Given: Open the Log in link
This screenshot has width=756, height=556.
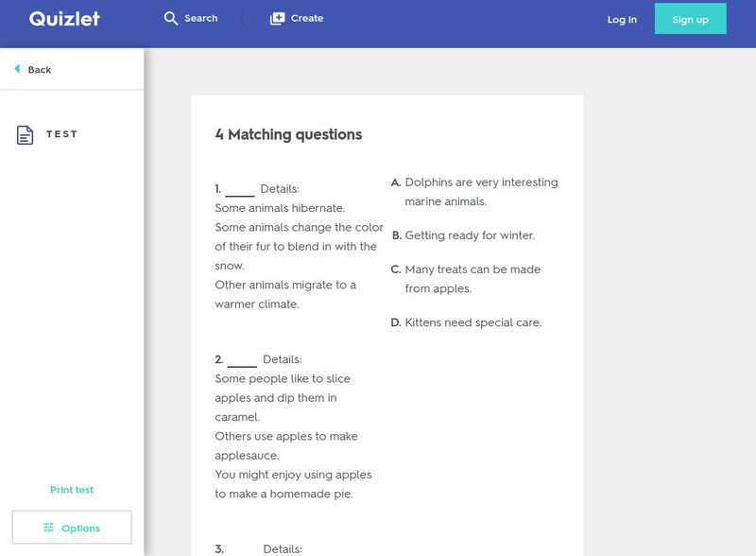Looking at the screenshot, I should click(621, 19).
